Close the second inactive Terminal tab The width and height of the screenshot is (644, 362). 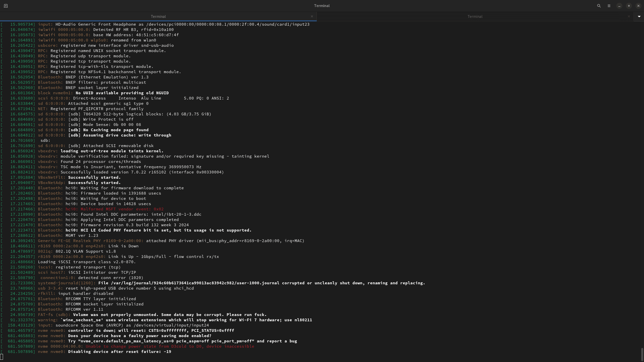[x=629, y=16]
